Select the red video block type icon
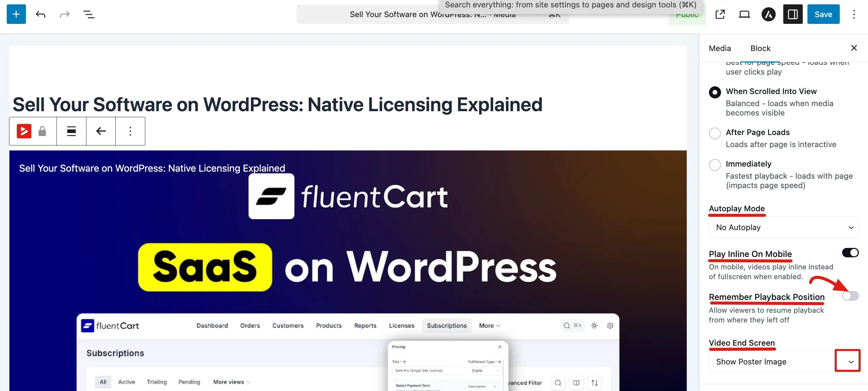 coord(24,131)
